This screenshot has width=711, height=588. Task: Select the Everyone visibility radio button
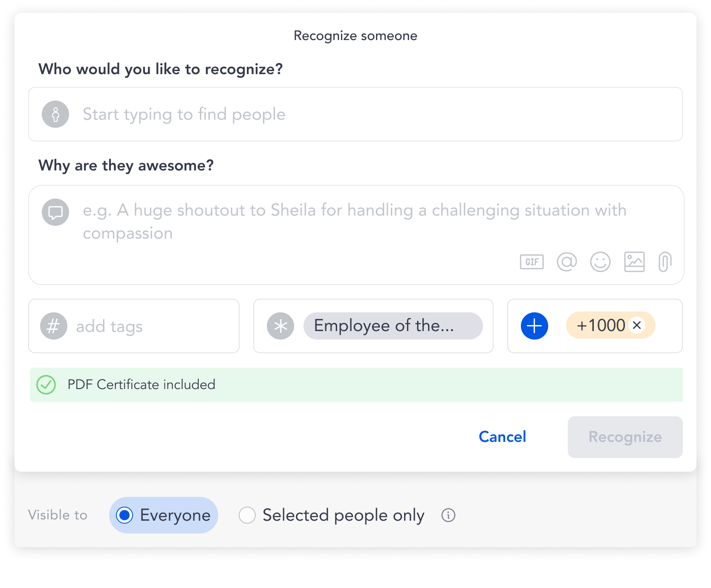124,515
